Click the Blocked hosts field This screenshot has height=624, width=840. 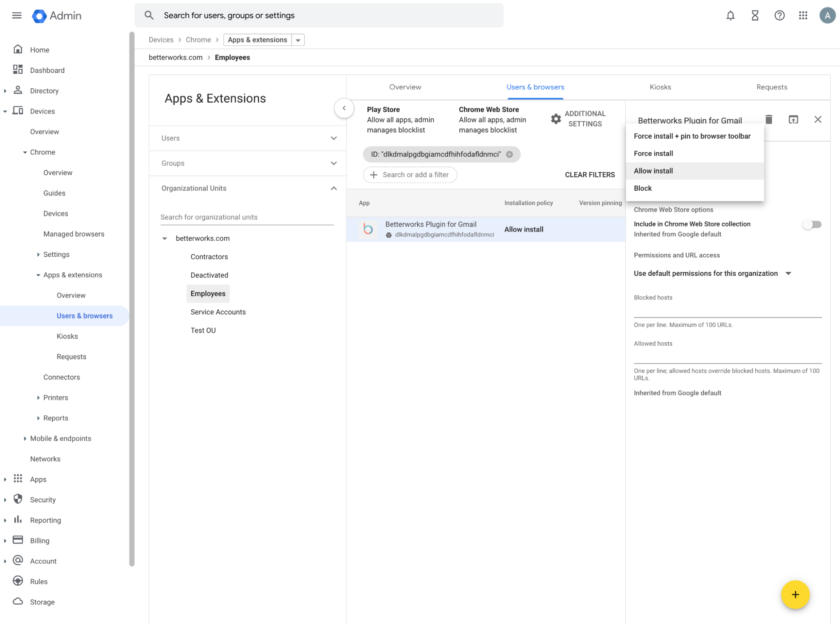click(727, 310)
